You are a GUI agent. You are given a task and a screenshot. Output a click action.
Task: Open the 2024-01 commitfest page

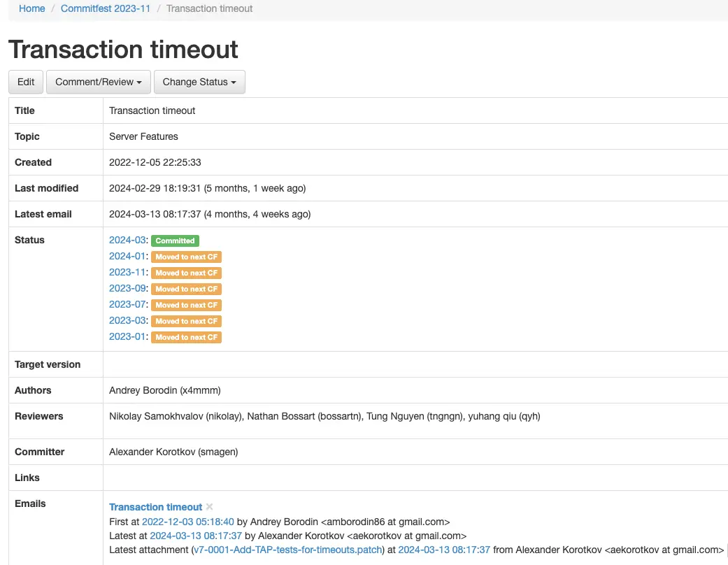[127, 256]
